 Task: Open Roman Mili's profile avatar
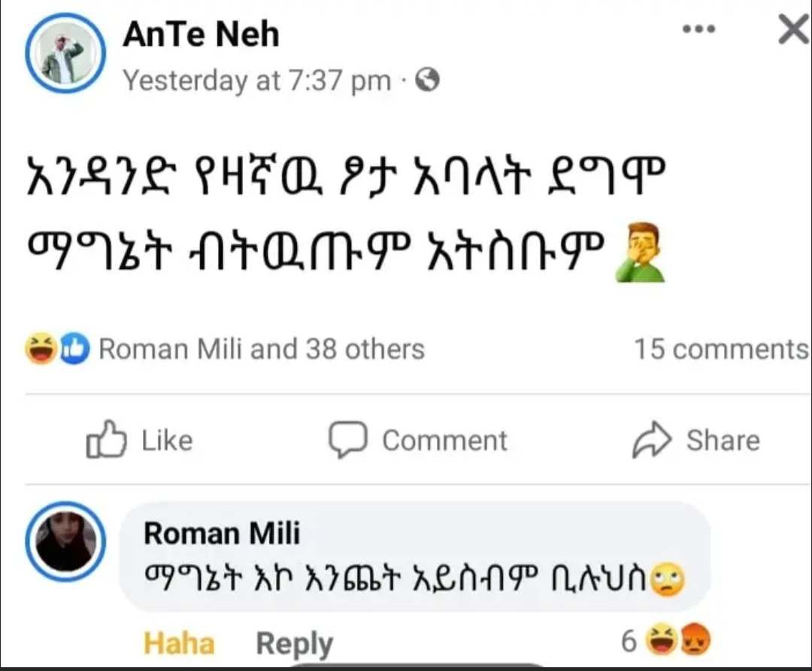(65, 541)
